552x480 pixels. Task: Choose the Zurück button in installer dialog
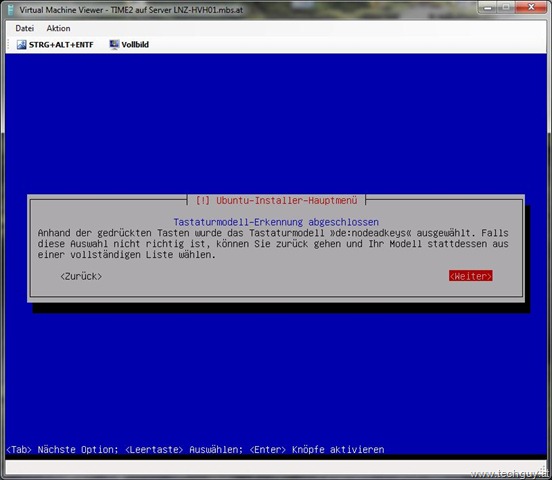pos(81,276)
